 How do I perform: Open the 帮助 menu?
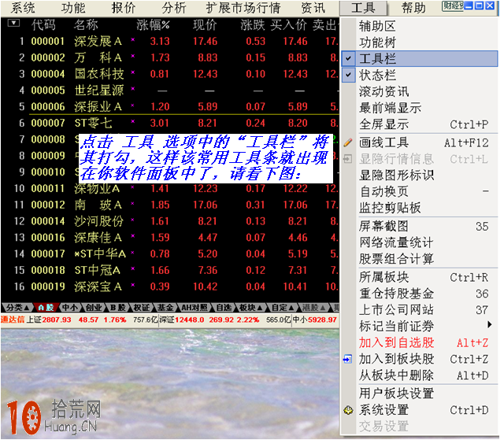pos(413,9)
